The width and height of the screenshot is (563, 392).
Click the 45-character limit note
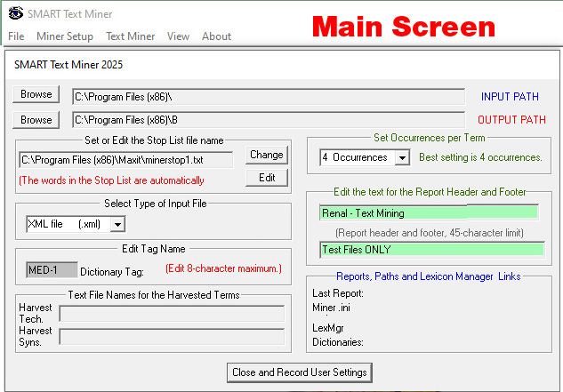[430, 233]
